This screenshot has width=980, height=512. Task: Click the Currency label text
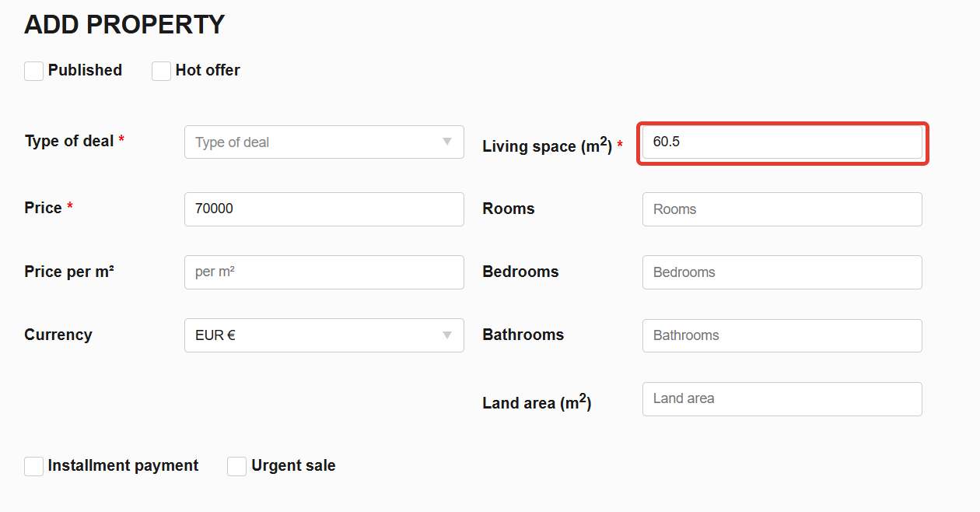(x=58, y=335)
